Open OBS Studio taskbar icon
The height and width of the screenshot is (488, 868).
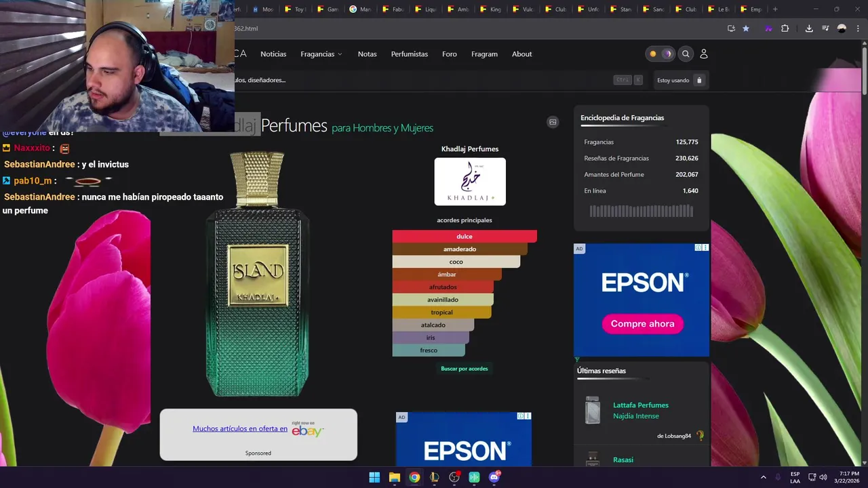454,477
